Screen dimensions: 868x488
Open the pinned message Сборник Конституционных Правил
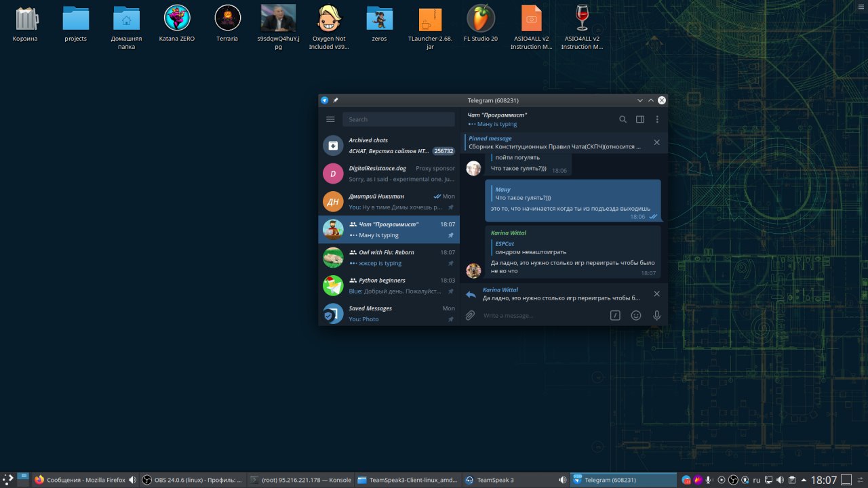[555, 142]
